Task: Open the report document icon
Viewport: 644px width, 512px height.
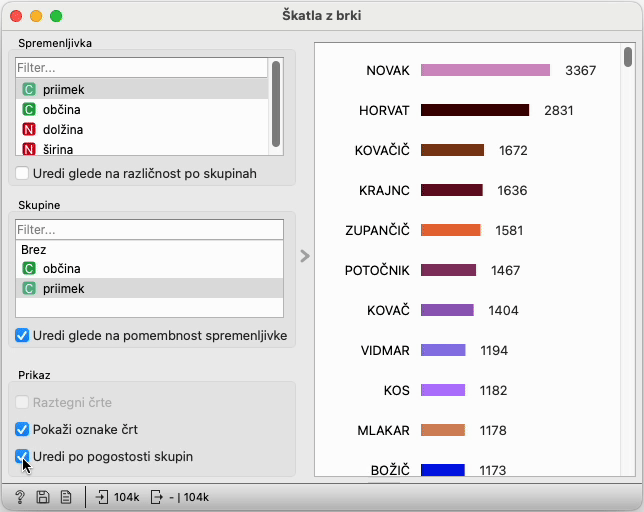Action: point(65,497)
